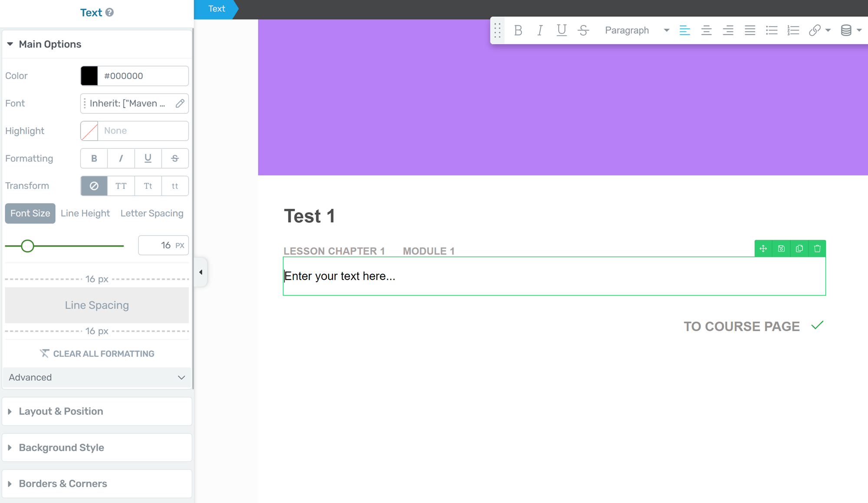Click the Strikethrough icon in floating toolbar
Viewport: 868px width, 503px height.
(x=583, y=30)
